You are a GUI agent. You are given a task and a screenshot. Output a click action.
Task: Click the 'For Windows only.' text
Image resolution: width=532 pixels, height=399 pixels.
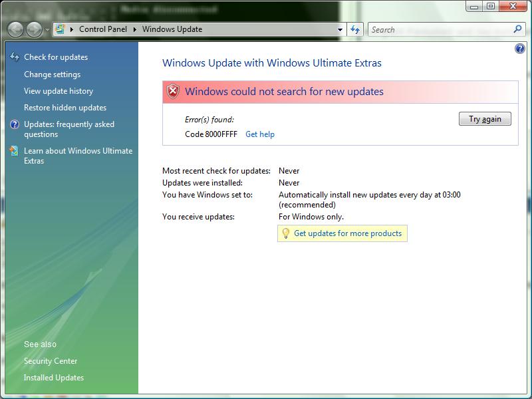pyautogui.click(x=311, y=217)
